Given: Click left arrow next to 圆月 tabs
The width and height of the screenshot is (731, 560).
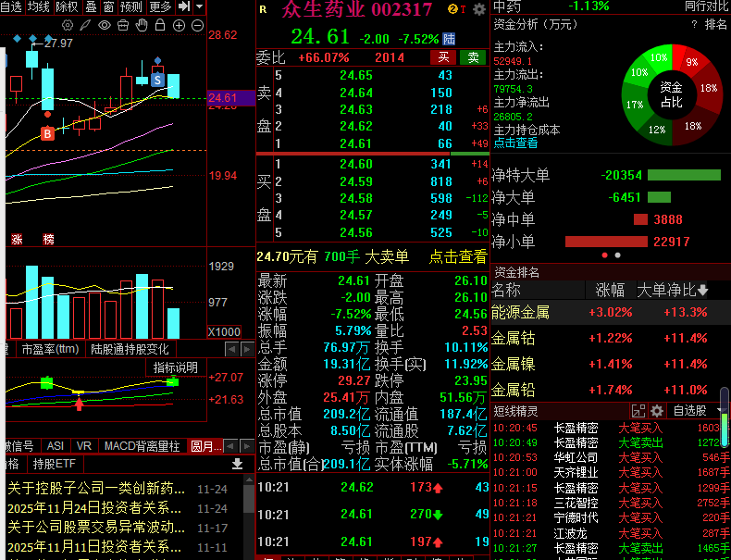Looking at the screenshot, I should 231,446.
